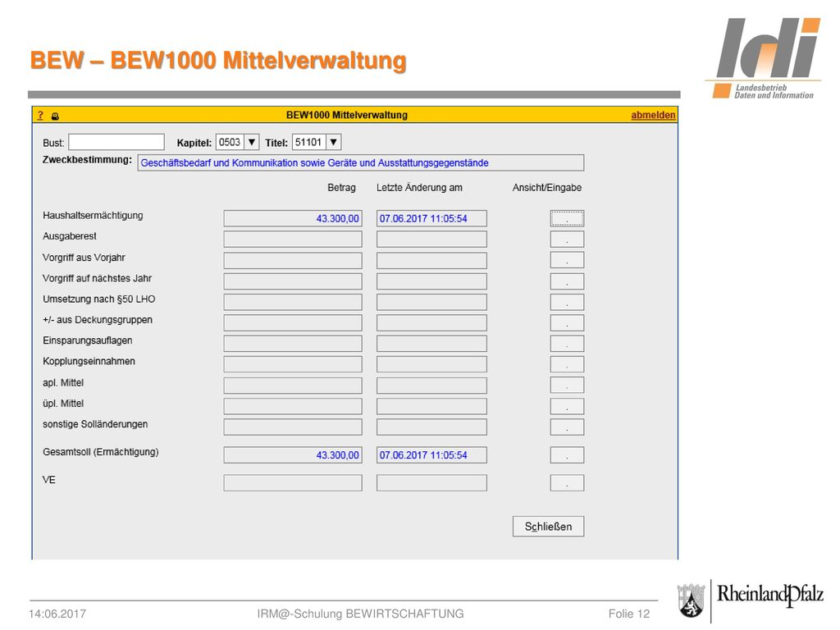Open Ansicht/Eingabe button for apl. Mittel
Image resolution: width=840 pixels, height=630 pixels.
click(x=567, y=386)
